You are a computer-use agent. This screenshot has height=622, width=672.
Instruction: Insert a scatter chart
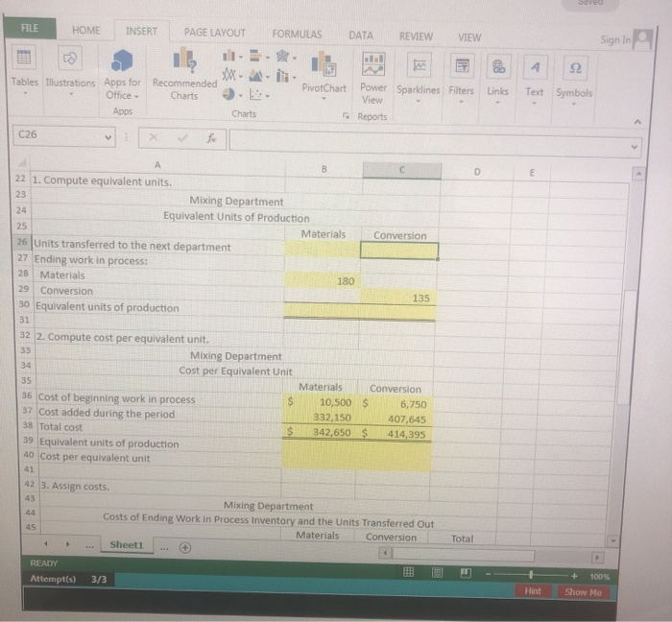tap(255, 95)
